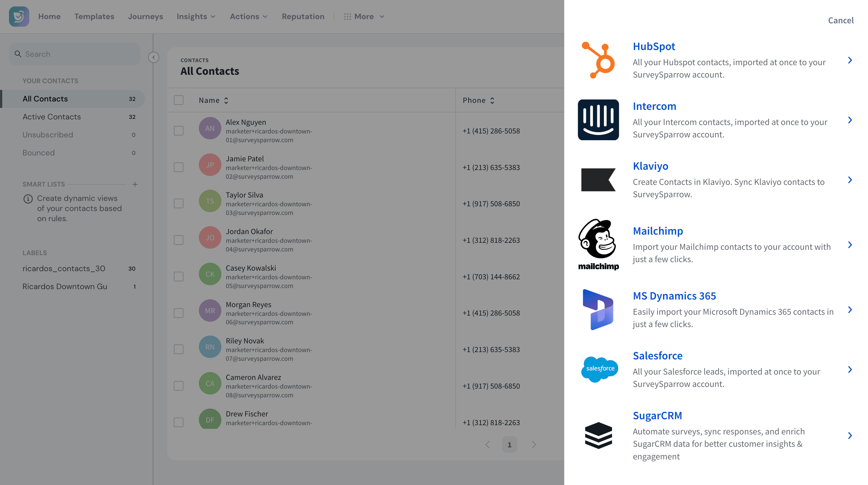Open the Journeys menu item

[x=146, y=16]
